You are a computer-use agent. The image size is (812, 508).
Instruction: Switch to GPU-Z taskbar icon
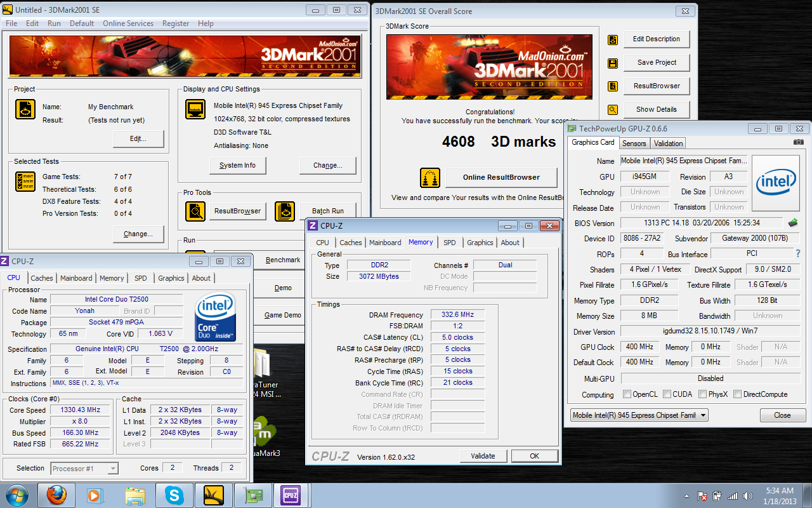[252, 495]
